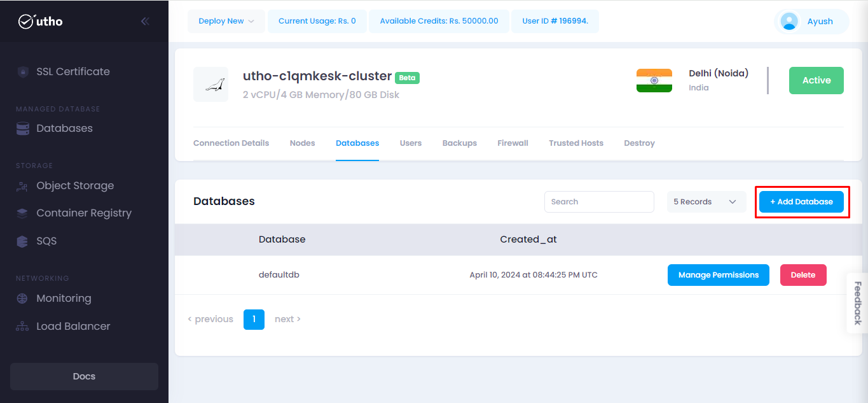The height and width of the screenshot is (403, 868).
Task: Switch to Connection Details tab
Action: (x=231, y=143)
